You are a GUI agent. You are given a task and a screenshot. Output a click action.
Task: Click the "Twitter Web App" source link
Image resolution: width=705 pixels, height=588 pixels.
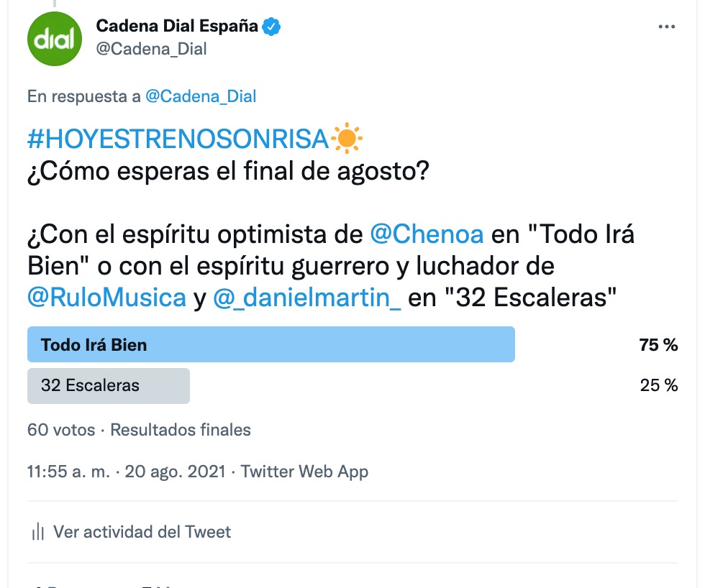point(304,472)
